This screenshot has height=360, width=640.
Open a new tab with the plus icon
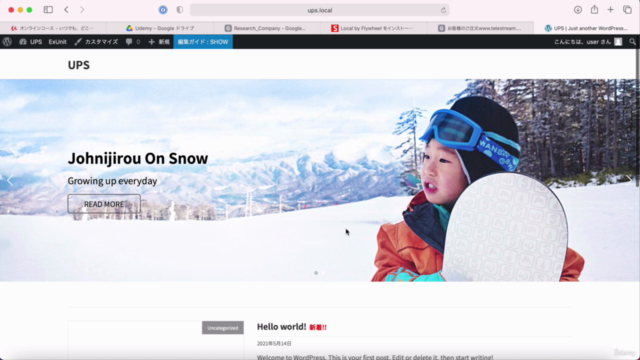(610, 9)
